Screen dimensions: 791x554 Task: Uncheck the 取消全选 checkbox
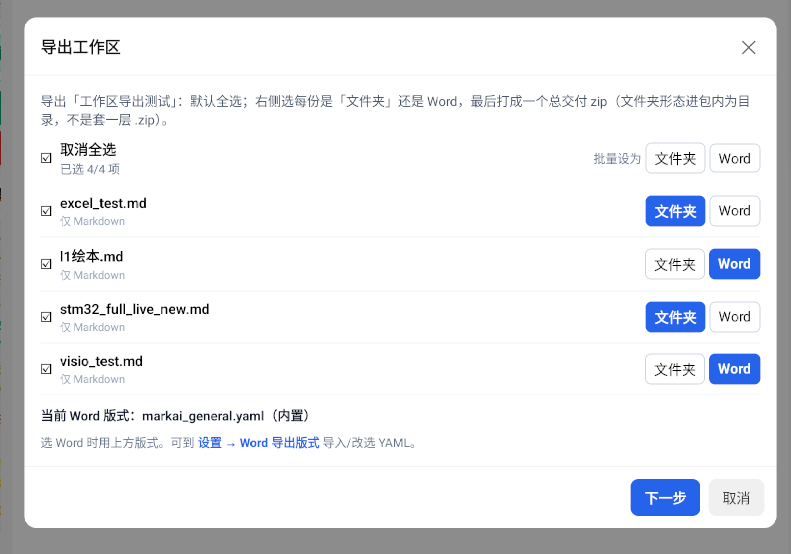point(46,158)
